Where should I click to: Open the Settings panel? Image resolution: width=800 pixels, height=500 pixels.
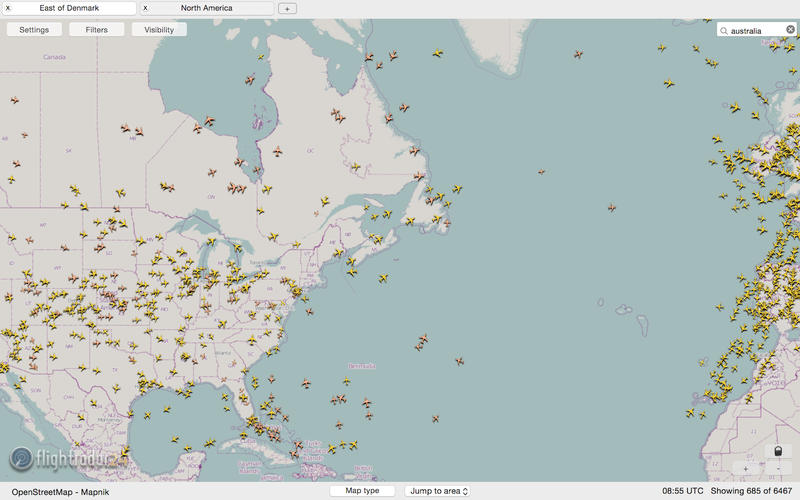34,30
